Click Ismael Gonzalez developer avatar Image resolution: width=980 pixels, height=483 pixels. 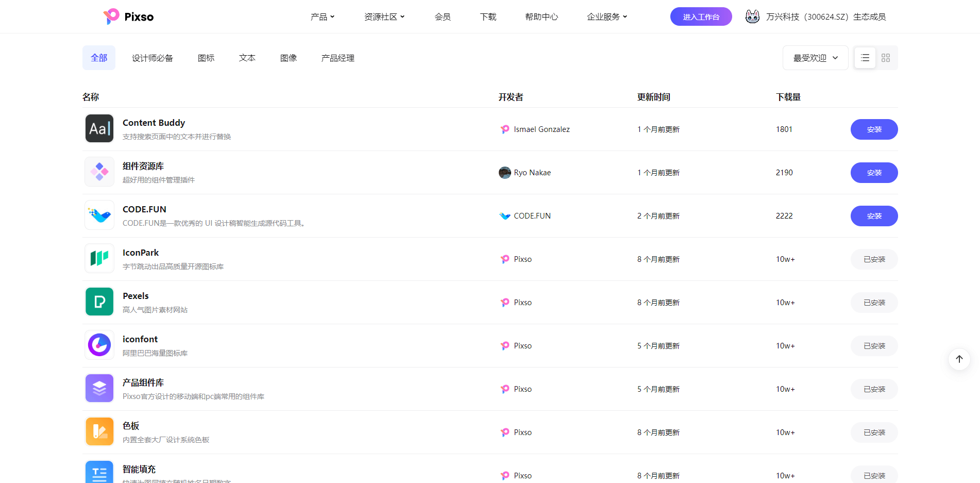click(505, 129)
